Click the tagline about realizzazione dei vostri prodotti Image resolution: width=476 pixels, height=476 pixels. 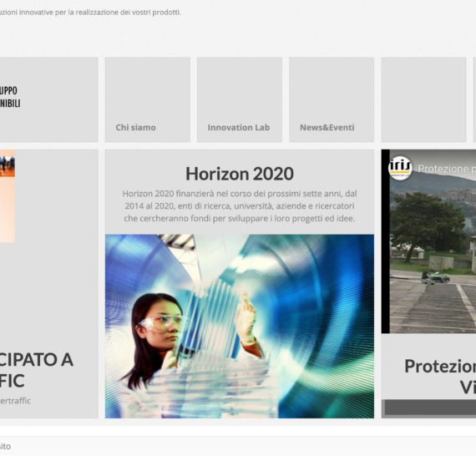(90, 13)
